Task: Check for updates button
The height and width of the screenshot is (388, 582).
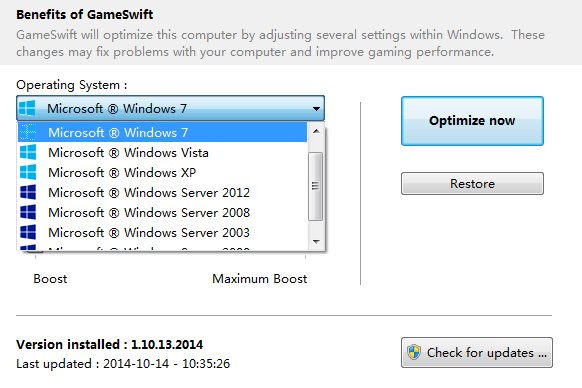Action: (x=477, y=352)
